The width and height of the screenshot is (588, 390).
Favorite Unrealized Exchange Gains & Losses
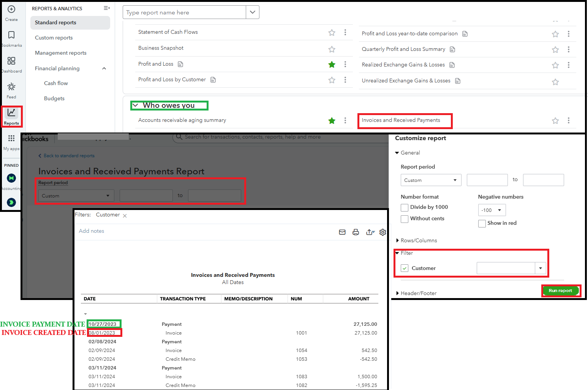pos(555,82)
